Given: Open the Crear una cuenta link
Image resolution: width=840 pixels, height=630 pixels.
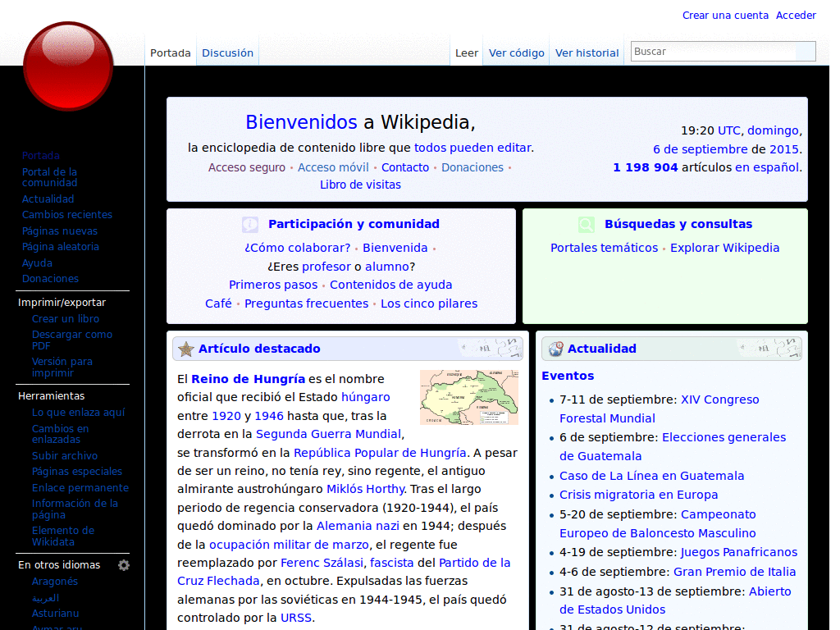Looking at the screenshot, I should point(725,15).
